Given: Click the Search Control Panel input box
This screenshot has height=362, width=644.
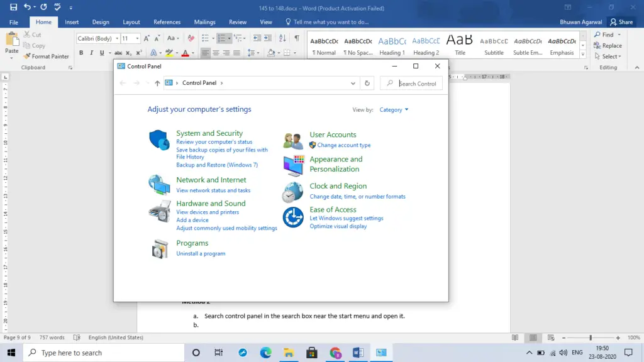Looking at the screenshot, I should click(411, 84).
